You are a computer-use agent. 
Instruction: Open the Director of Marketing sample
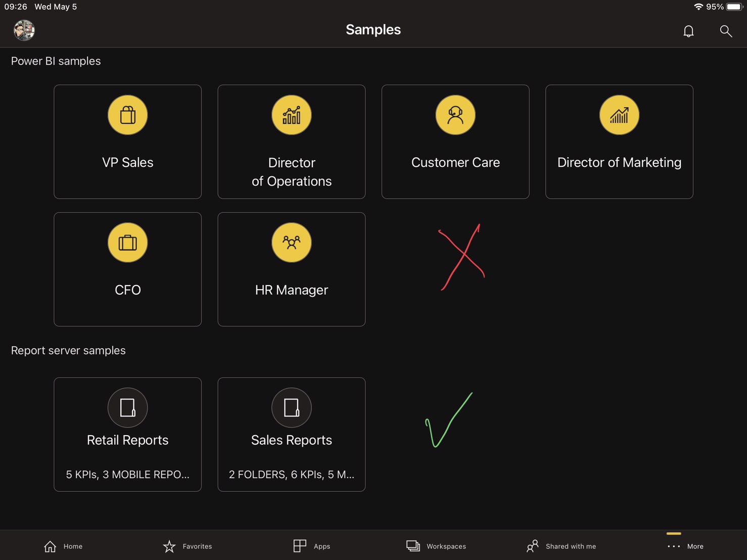point(619,142)
